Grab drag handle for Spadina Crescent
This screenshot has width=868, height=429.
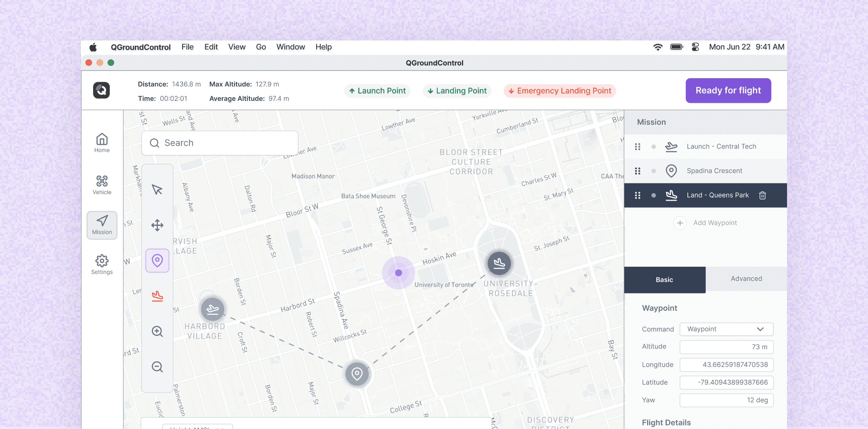click(638, 171)
